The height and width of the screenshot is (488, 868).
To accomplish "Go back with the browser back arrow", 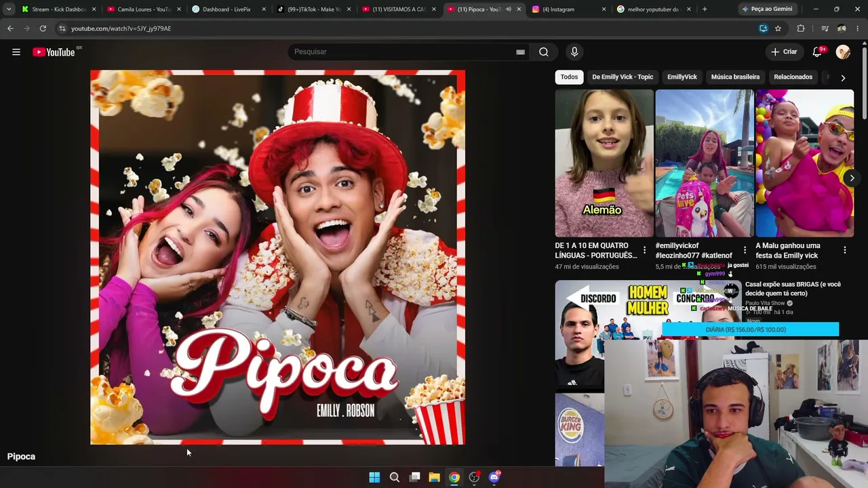I will tap(10, 28).
